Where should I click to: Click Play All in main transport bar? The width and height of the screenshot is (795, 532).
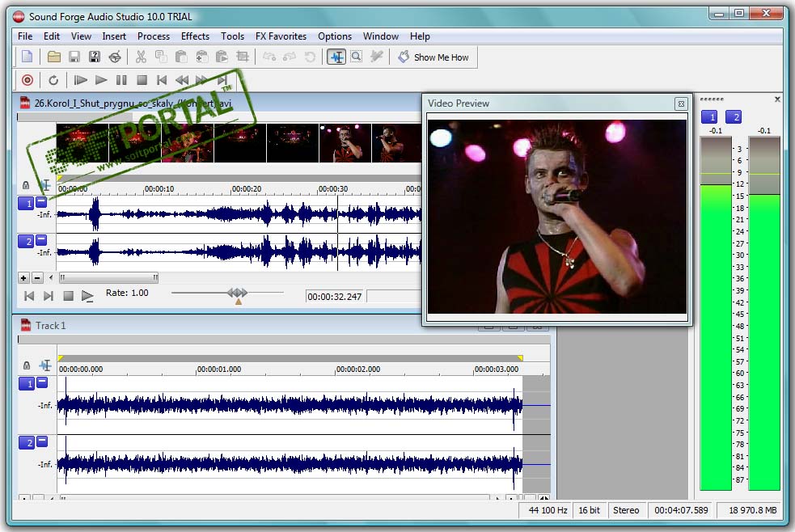coord(80,80)
